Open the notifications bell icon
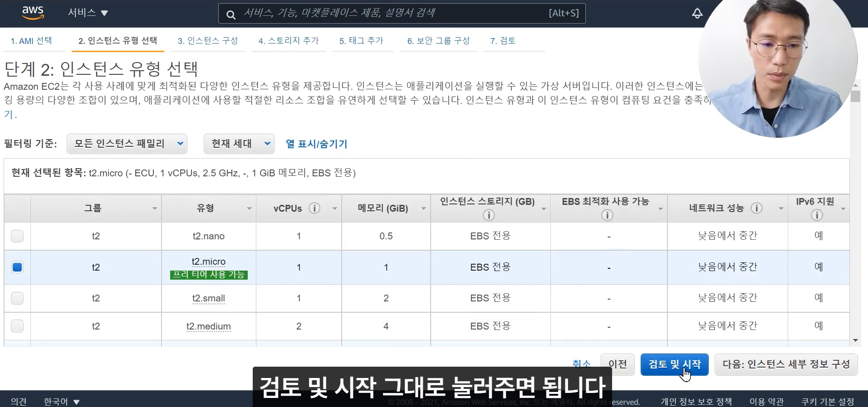The width and height of the screenshot is (868, 407). (x=697, y=14)
